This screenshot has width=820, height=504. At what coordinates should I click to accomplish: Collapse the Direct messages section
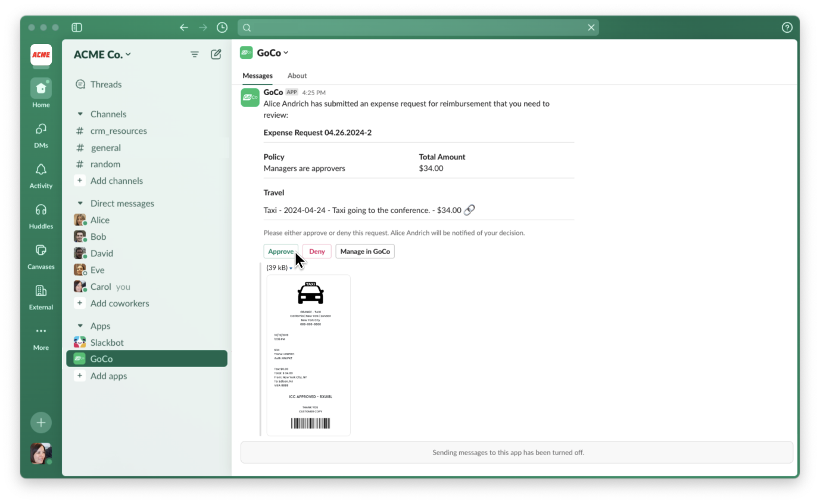[x=80, y=203]
